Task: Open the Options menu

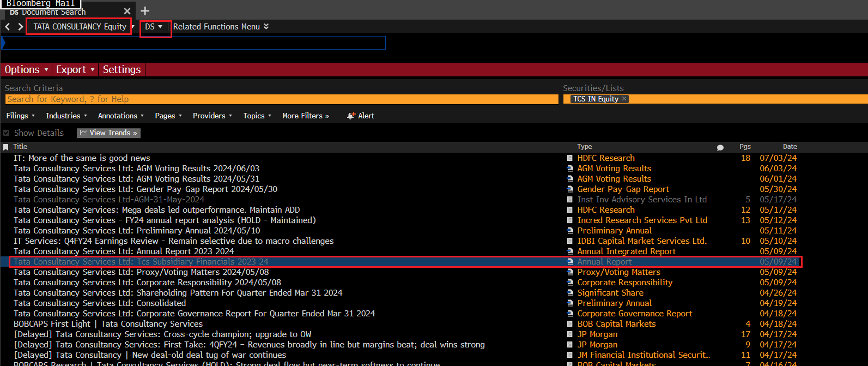Action: [26, 70]
